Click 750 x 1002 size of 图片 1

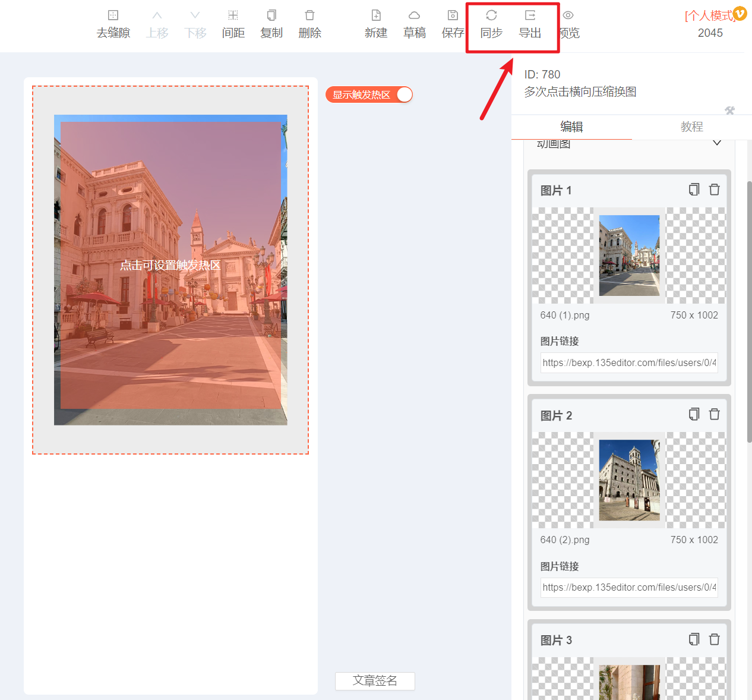[x=694, y=315]
